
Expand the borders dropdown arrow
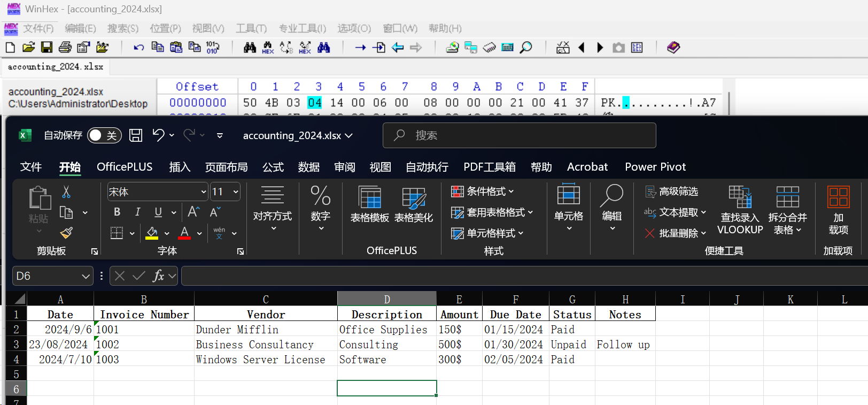(x=132, y=233)
